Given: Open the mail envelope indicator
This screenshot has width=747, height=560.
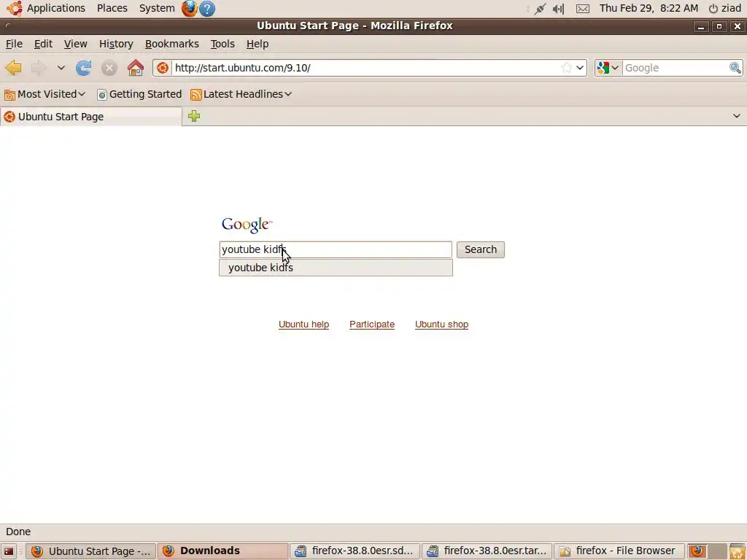Looking at the screenshot, I should [583, 9].
